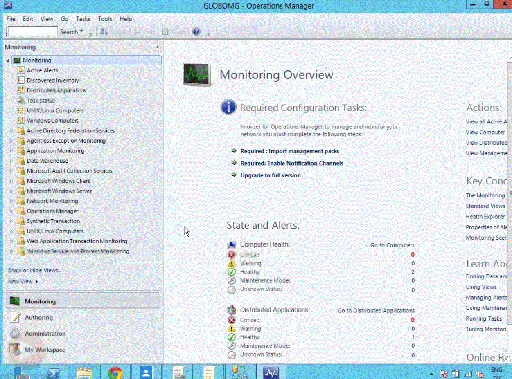
Task: Select Distributed Applications view icon
Action: pos(21,90)
